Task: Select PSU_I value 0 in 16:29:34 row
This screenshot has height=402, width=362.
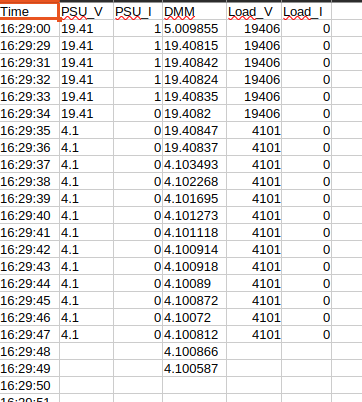Action: coord(138,114)
